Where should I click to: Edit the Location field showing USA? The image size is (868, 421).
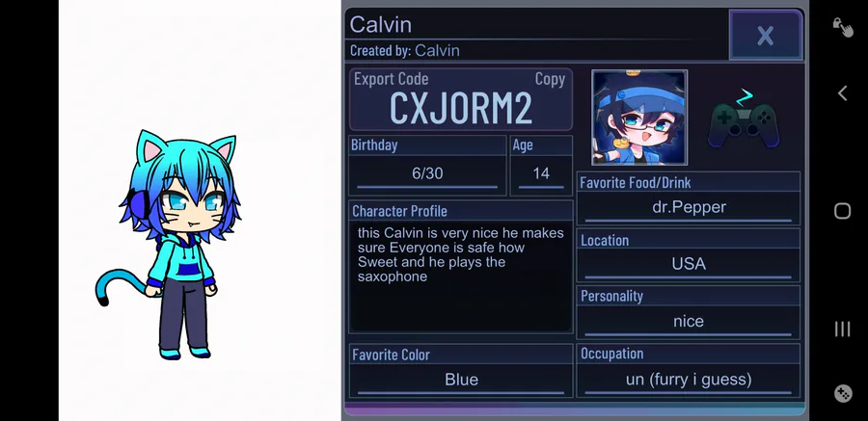point(688,264)
